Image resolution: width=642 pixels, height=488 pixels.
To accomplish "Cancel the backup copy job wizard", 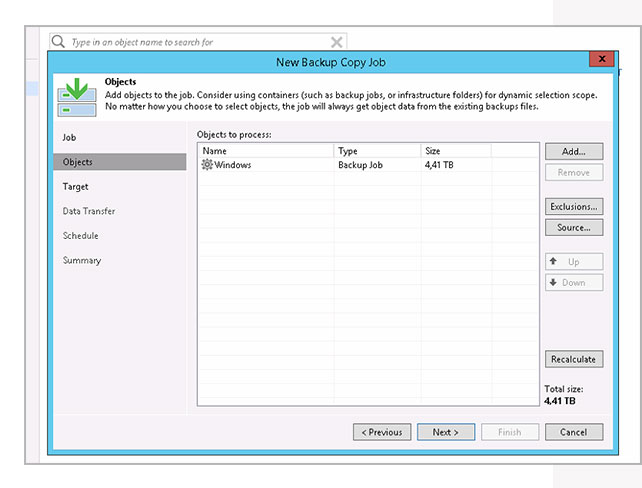I will click(x=574, y=432).
